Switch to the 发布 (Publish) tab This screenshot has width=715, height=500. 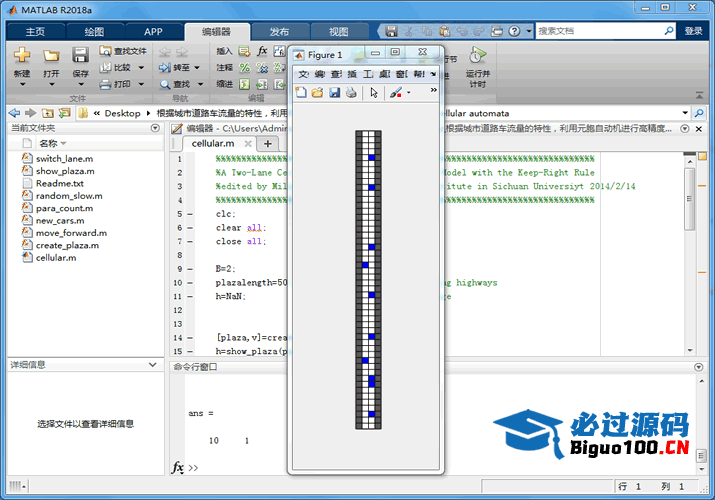click(279, 31)
